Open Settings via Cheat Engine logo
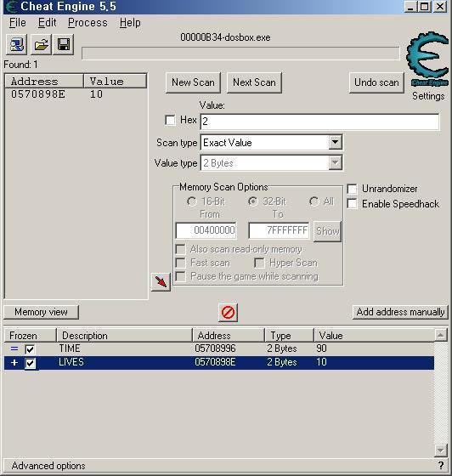Image resolution: width=452 pixels, height=476 pixels. (427, 59)
